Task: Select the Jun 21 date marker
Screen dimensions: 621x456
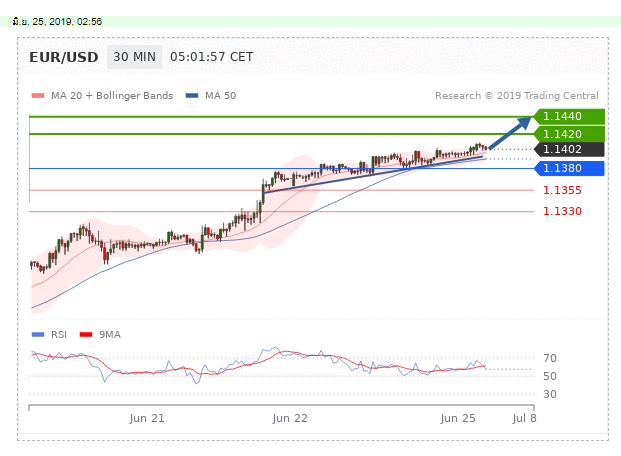Action: 147,418
